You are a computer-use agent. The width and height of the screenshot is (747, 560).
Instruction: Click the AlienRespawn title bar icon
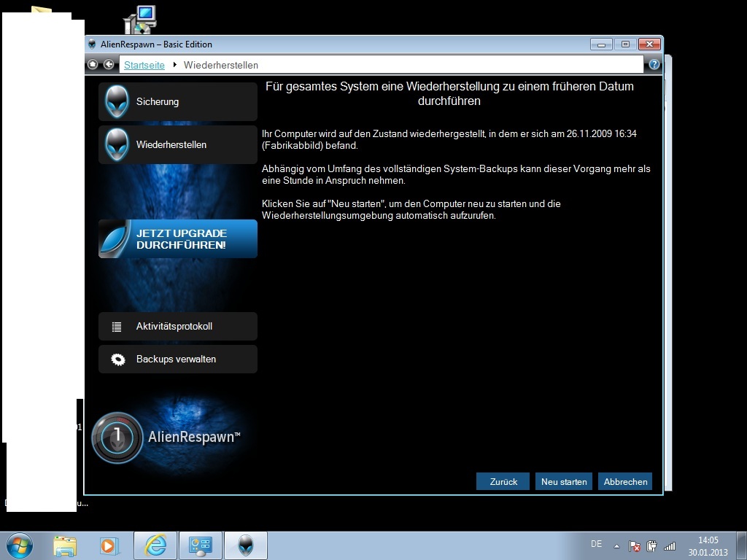93,44
